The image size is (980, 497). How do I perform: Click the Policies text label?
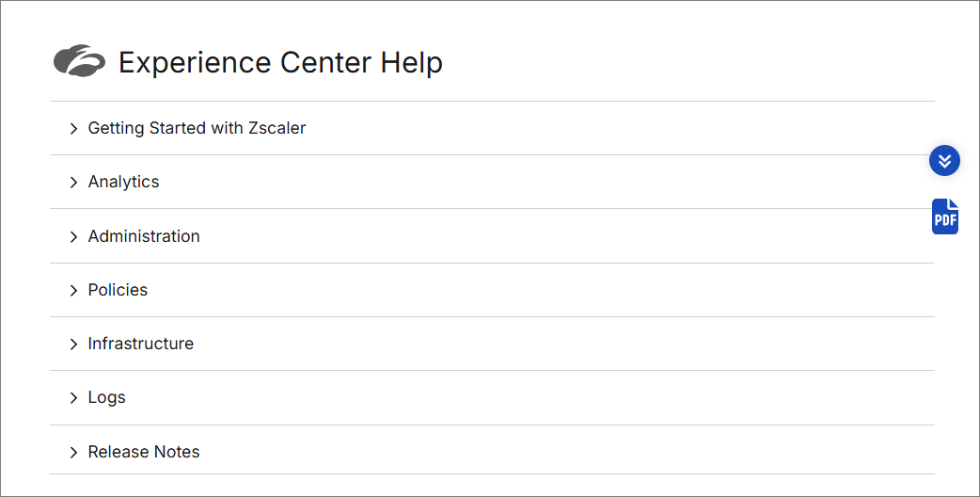click(x=118, y=290)
